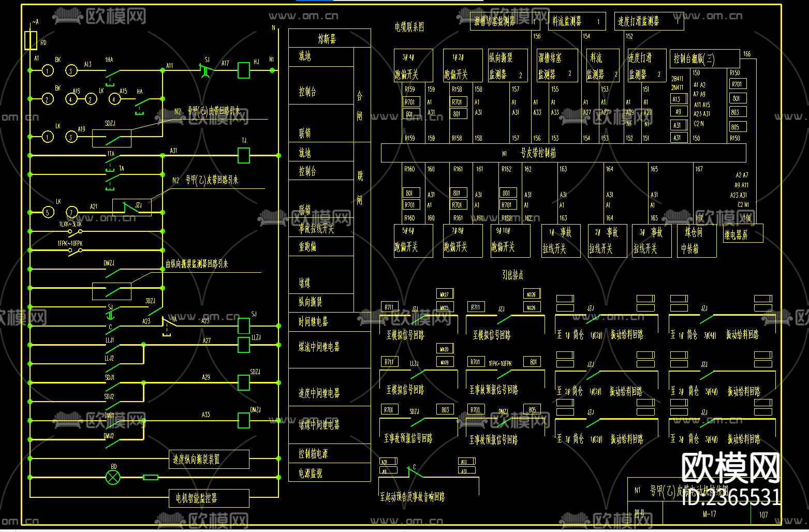The height and width of the screenshot is (532, 809).
Task: Select the LLZJ relay coil box
Action: (x=244, y=345)
